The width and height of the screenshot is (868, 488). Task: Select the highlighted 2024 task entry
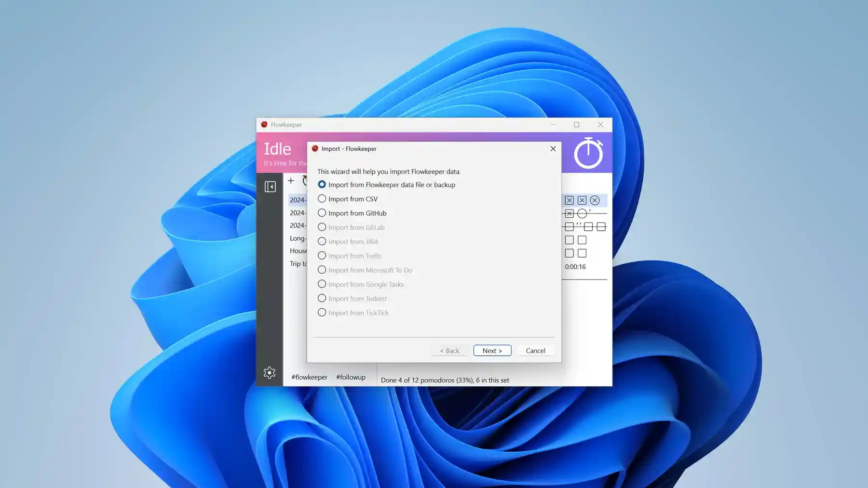coord(298,199)
